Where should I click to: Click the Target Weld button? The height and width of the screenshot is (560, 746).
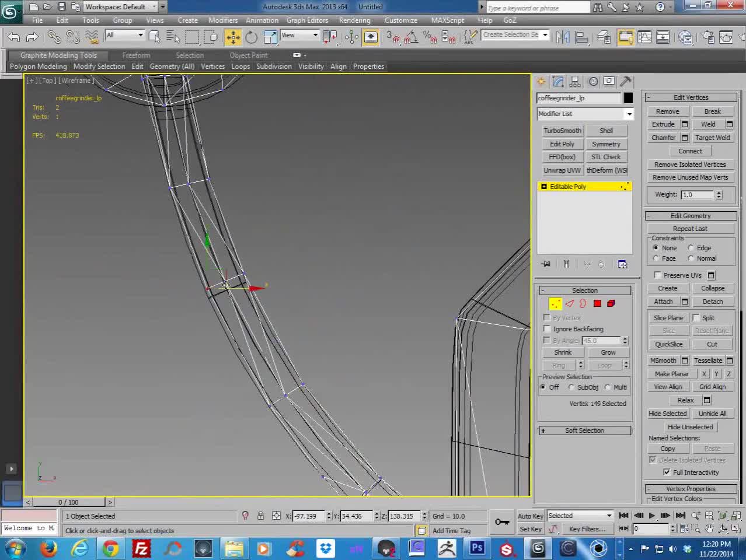tap(712, 138)
